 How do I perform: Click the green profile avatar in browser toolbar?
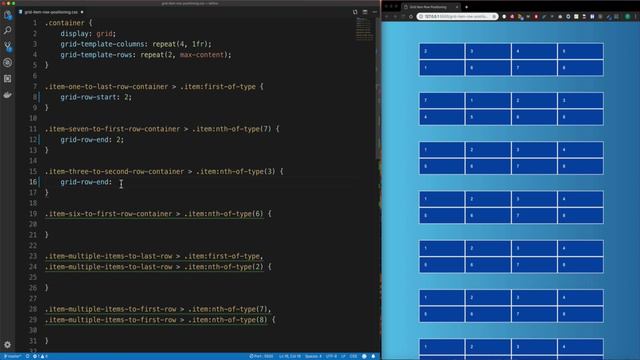[627, 17]
